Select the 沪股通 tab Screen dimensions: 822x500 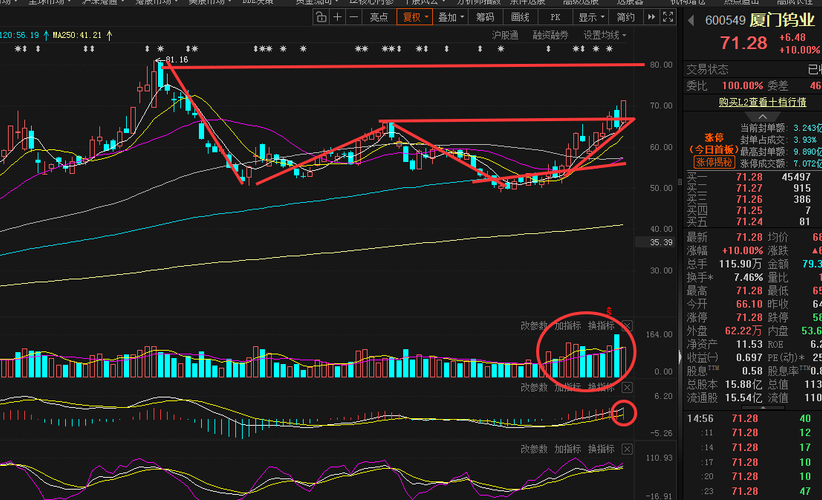click(505, 35)
